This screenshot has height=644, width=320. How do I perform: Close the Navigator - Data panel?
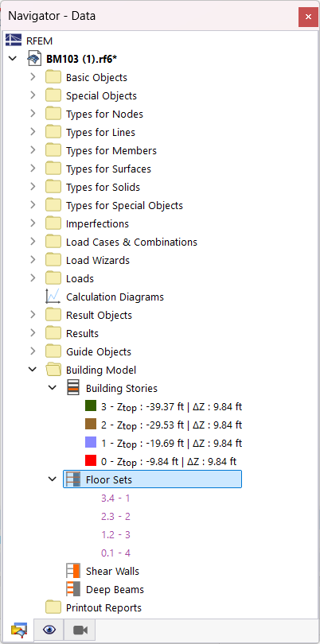coord(308,17)
